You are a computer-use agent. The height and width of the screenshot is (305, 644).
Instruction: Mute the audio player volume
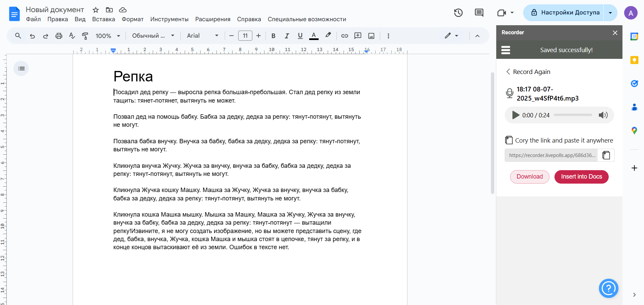pos(603,115)
